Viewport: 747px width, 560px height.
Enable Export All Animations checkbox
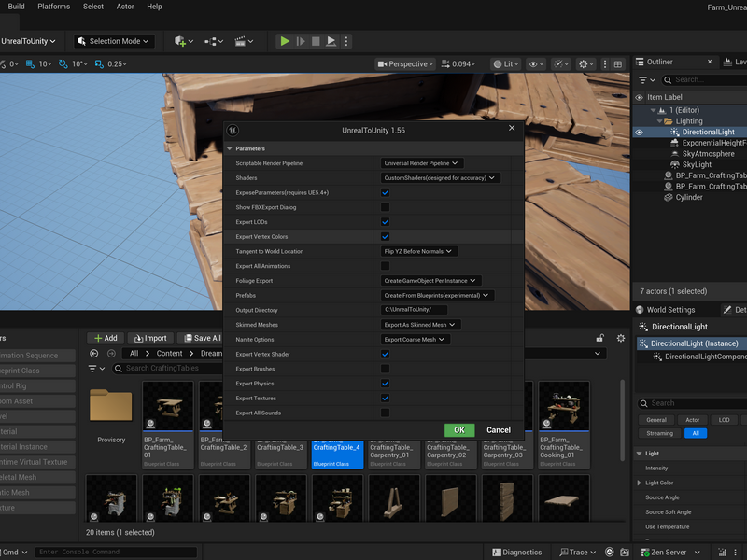[385, 266]
